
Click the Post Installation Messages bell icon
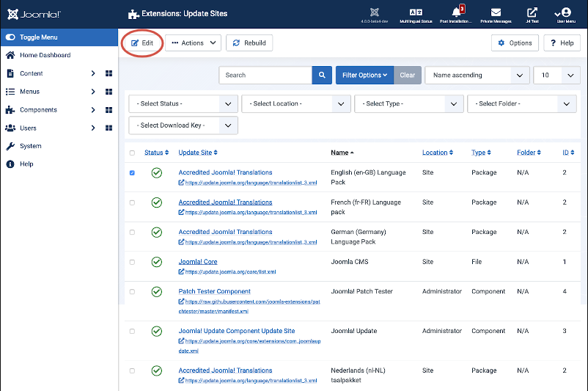(457, 12)
